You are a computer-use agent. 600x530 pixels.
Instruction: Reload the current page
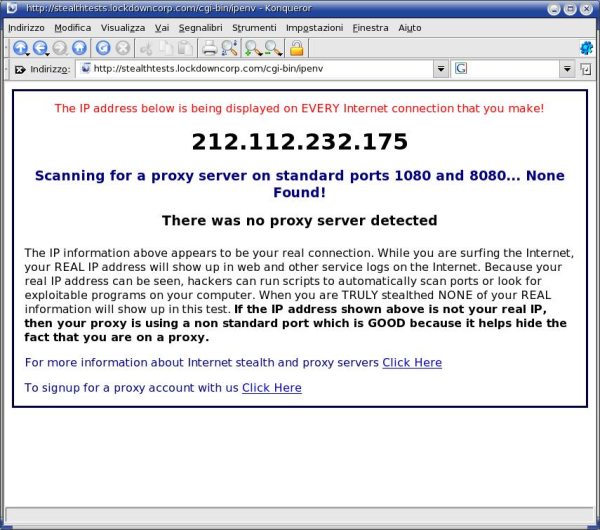click(x=103, y=48)
